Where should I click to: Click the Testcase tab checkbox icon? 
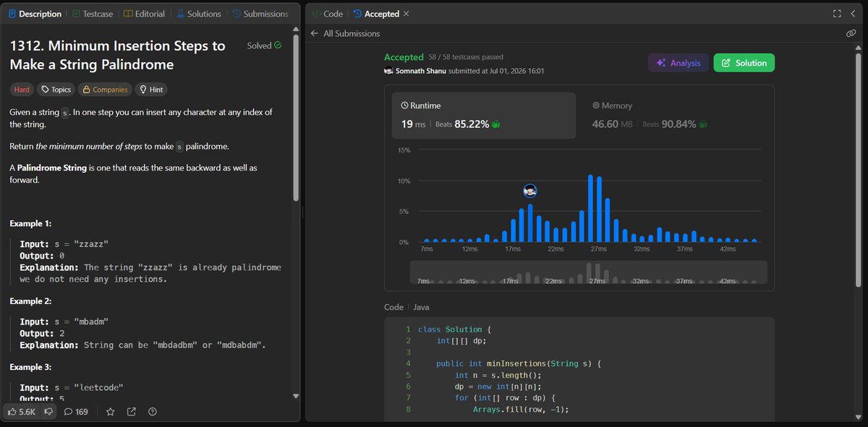pyautogui.click(x=77, y=14)
